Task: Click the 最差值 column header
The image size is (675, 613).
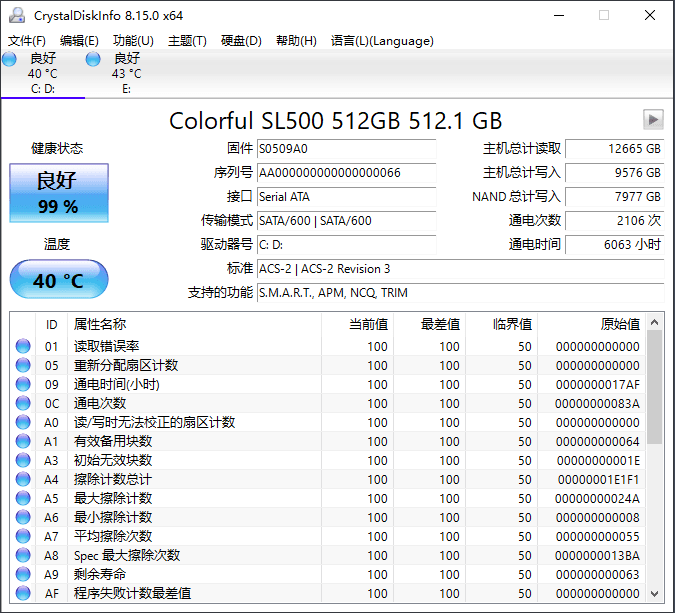Action: click(x=430, y=324)
